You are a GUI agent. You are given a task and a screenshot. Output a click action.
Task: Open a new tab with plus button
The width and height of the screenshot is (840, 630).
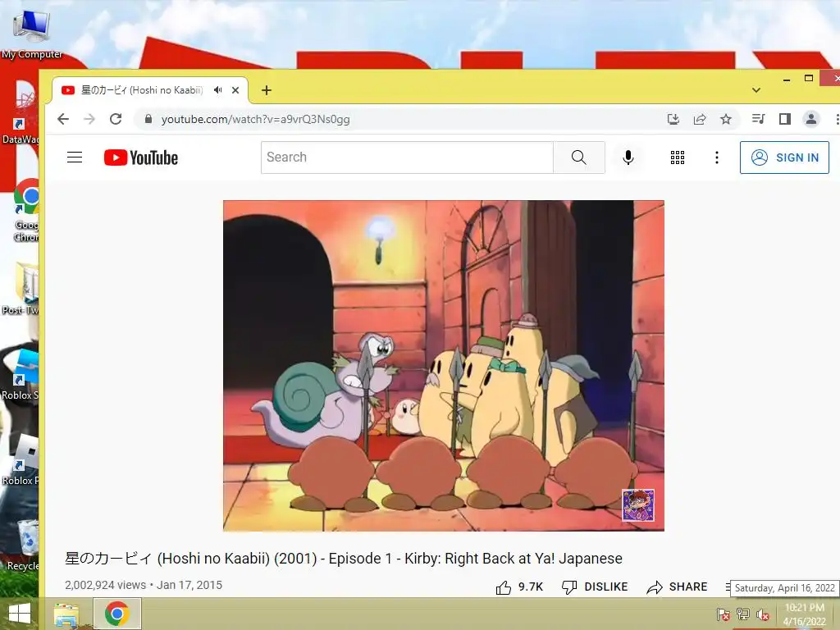(x=267, y=90)
